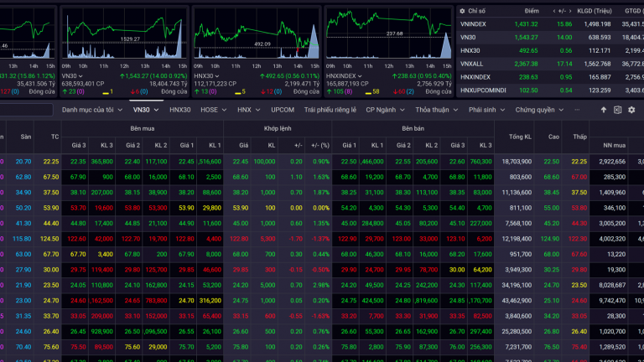
Task: Click the KLGD (Triệu) column header
Action: (595, 11)
